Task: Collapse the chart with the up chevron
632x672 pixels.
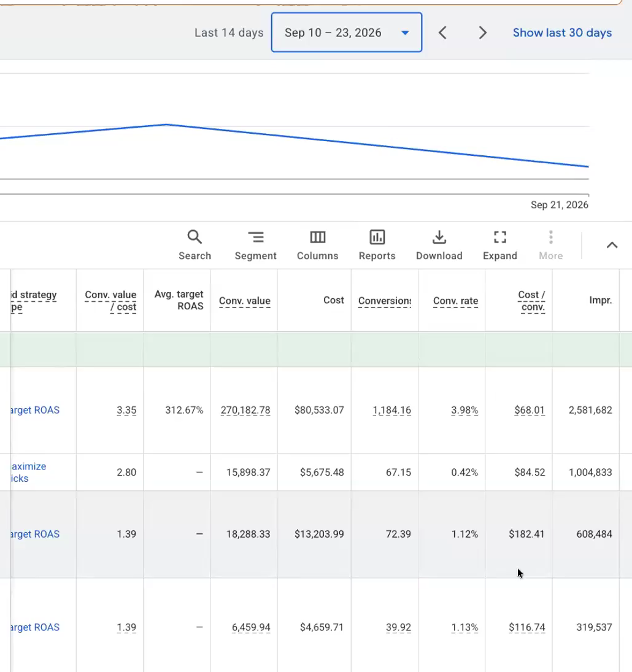Action: click(612, 245)
